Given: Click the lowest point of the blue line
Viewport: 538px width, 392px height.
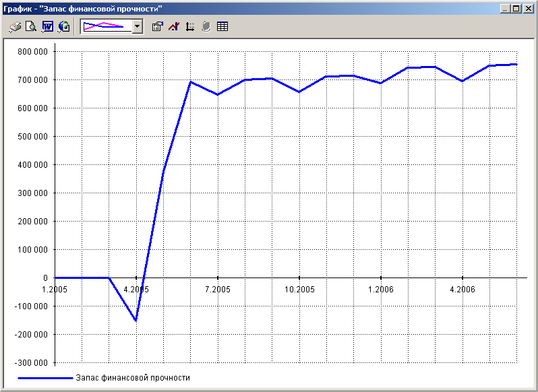Looking at the screenshot, I should [x=136, y=321].
